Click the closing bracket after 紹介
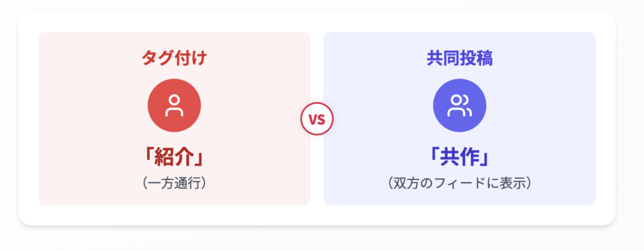 click(199, 158)
